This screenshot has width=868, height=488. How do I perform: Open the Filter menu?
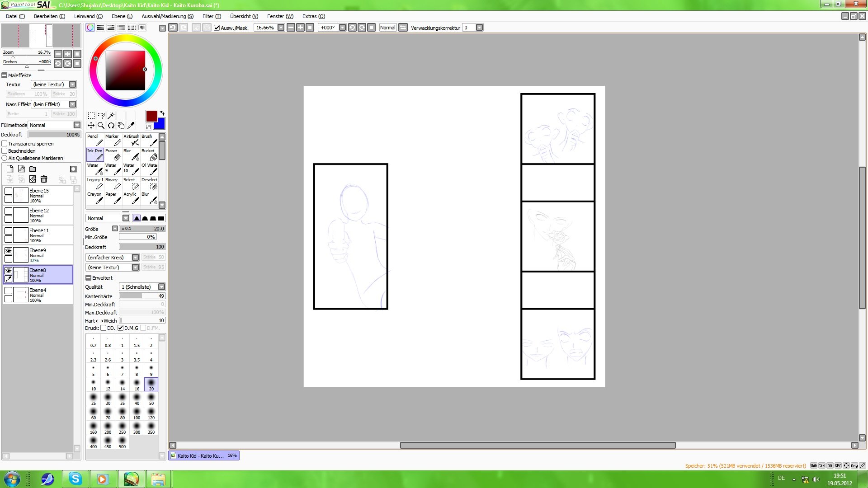tap(212, 16)
